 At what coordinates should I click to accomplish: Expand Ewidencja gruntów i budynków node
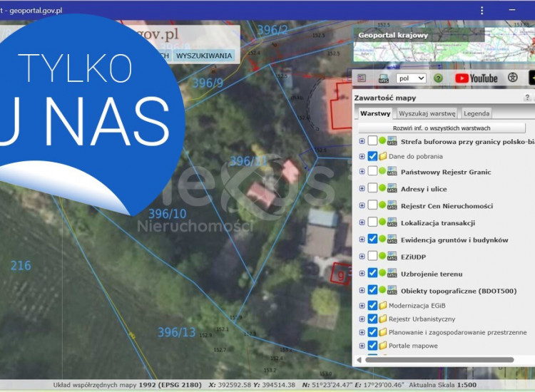[x=362, y=239]
